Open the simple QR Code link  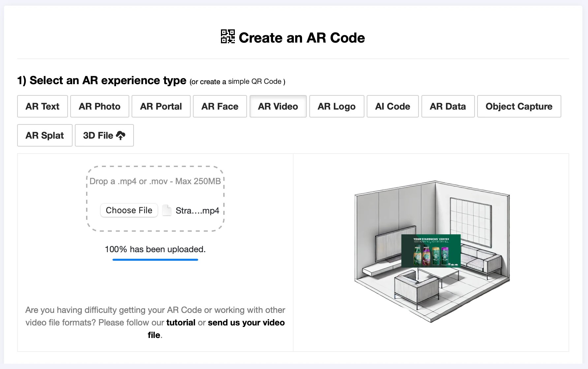coord(254,82)
